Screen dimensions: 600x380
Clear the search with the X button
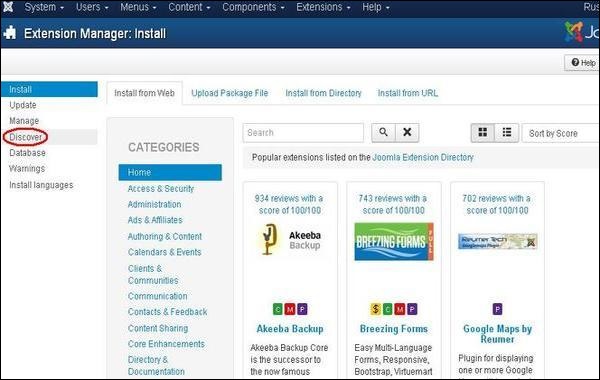407,132
